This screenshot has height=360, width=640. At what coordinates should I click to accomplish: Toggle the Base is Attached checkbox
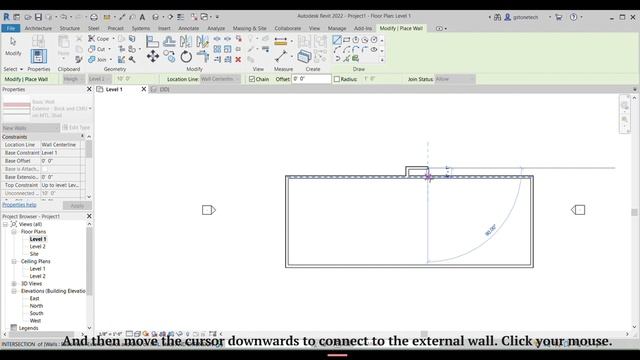[x=44, y=169]
